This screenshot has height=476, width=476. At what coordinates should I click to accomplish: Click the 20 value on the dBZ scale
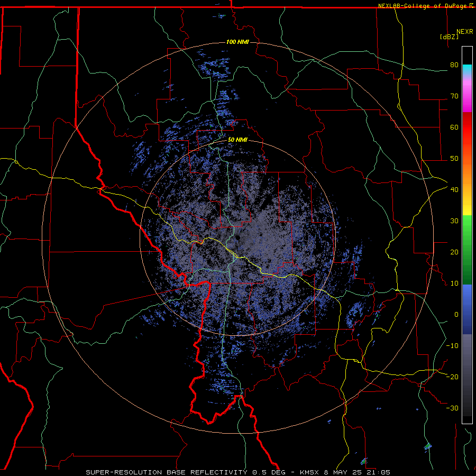click(454, 252)
